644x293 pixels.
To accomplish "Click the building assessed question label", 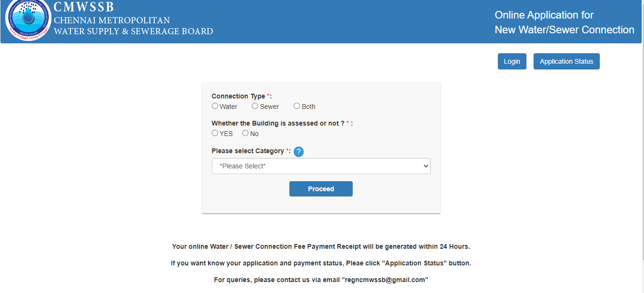I will point(282,123).
